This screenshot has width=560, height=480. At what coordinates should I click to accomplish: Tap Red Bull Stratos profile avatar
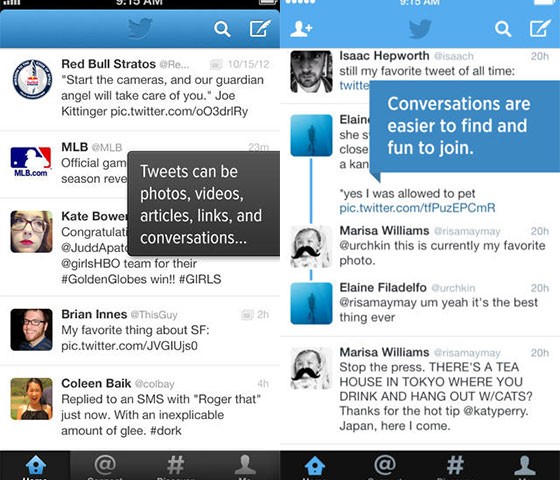click(x=32, y=79)
